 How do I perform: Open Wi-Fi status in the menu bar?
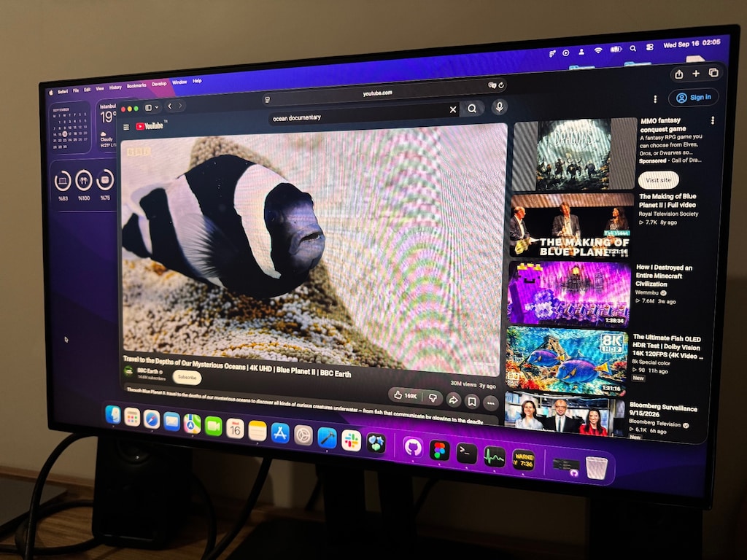point(598,50)
